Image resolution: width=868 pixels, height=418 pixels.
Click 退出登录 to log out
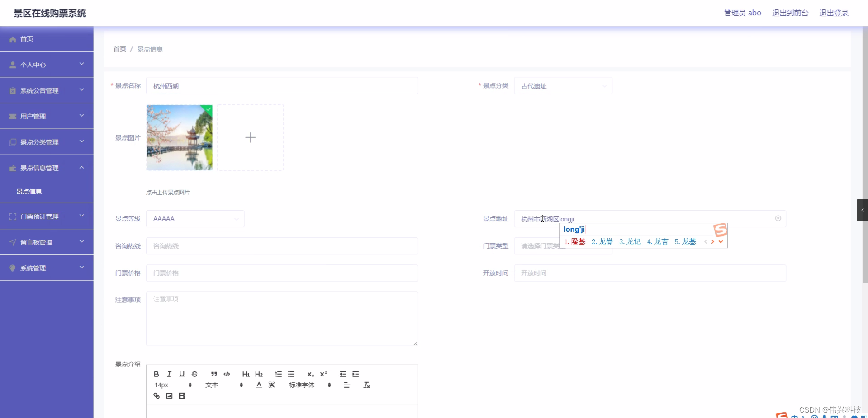coord(834,13)
